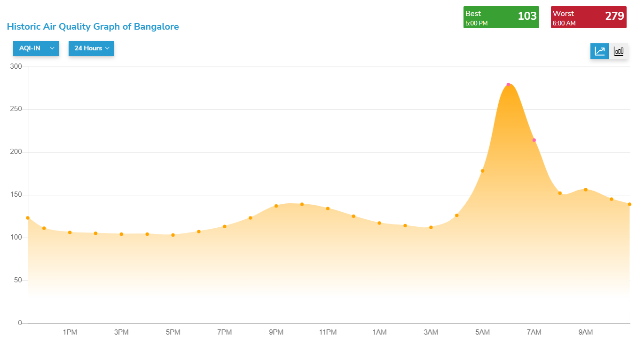
Task: Click the red Worst 279 badge
Action: (588, 17)
